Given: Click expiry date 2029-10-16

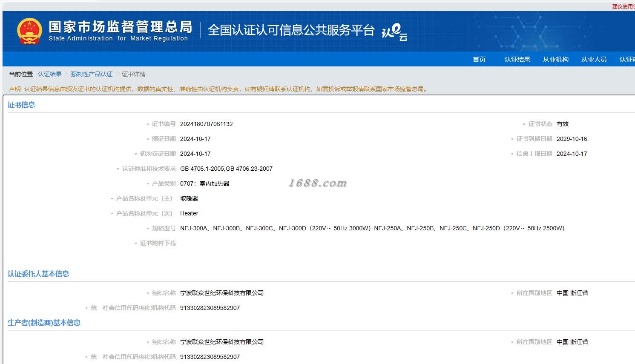Looking at the screenshot, I should (x=572, y=139).
